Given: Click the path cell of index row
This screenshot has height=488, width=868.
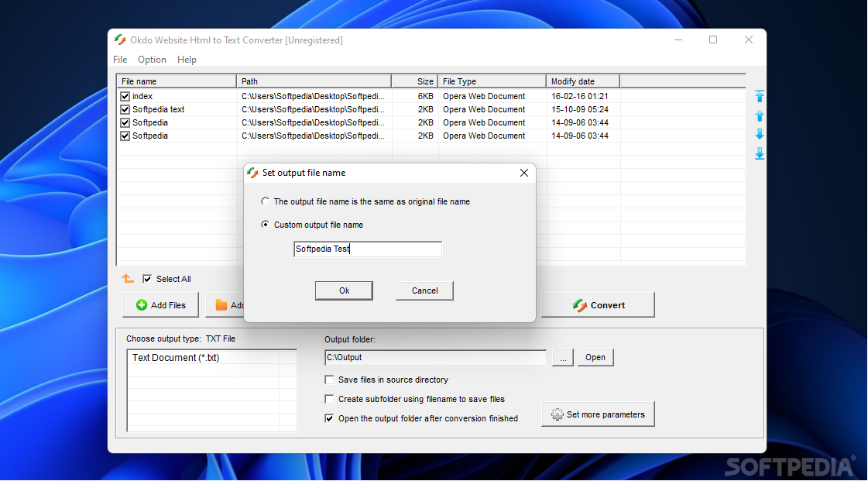Looking at the screenshot, I should click(313, 96).
